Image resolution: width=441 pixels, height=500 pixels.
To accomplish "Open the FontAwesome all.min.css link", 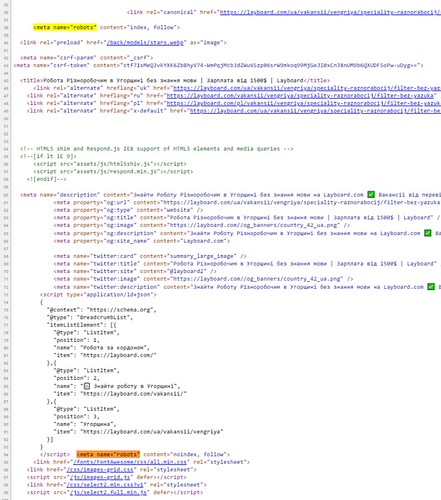I will 131,462.
